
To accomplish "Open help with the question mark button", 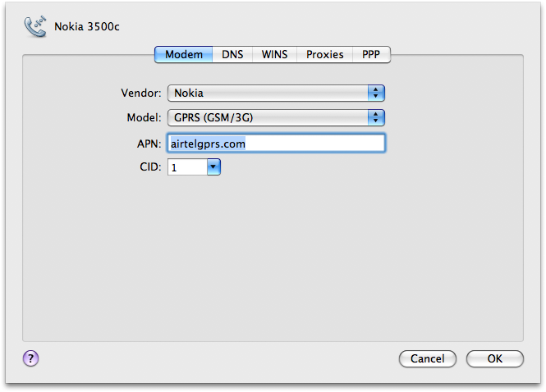I will coord(30,358).
